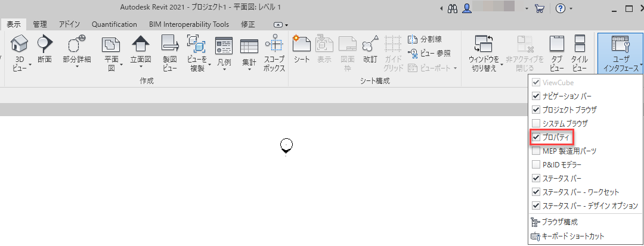Select the 表示 ribbon tab
The height and width of the screenshot is (246, 644).
tap(14, 24)
